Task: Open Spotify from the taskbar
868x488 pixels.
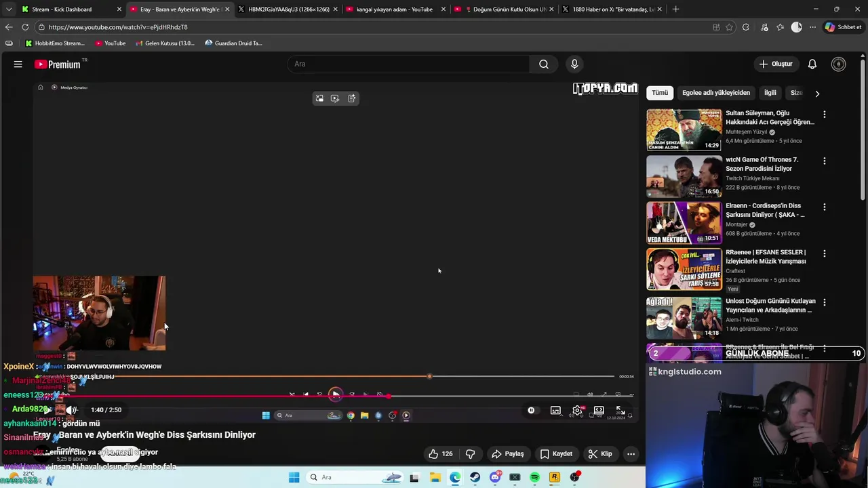Action: 534,478
